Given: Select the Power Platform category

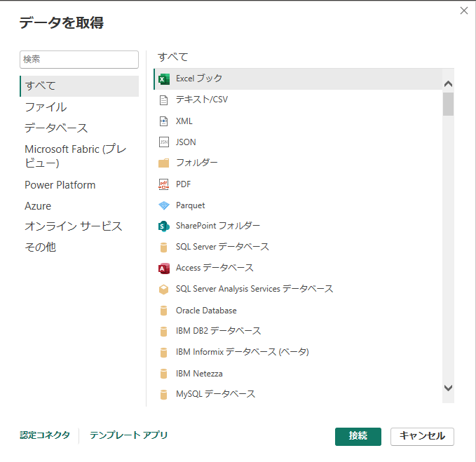Looking at the screenshot, I should coord(60,185).
